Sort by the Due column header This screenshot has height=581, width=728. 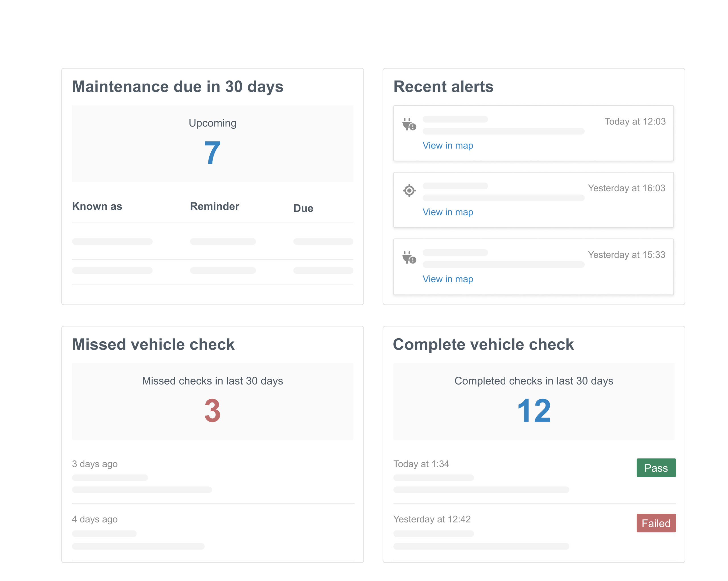(303, 208)
